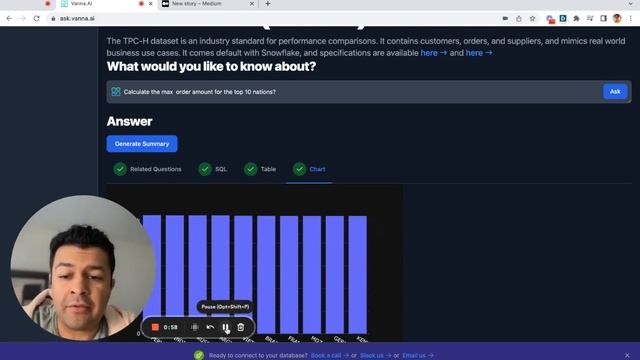Open the teal D extension icon
Viewport: 640px width, 360px height.
(563, 18)
